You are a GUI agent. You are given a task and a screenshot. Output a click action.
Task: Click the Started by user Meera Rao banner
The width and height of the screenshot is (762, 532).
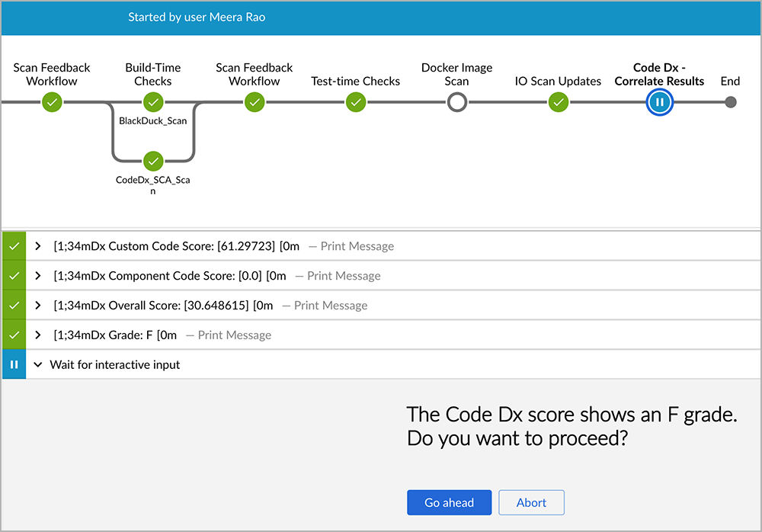click(197, 16)
